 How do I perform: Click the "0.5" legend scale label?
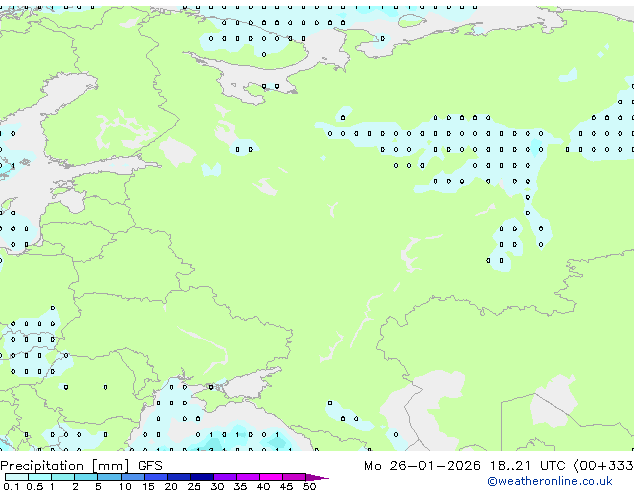pyautogui.click(x=35, y=486)
